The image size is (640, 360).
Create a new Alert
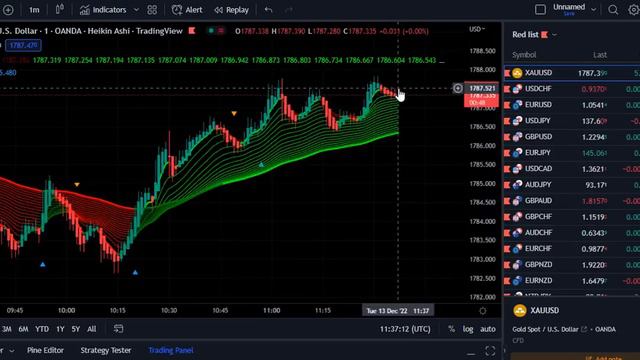pyautogui.click(x=187, y=10)
